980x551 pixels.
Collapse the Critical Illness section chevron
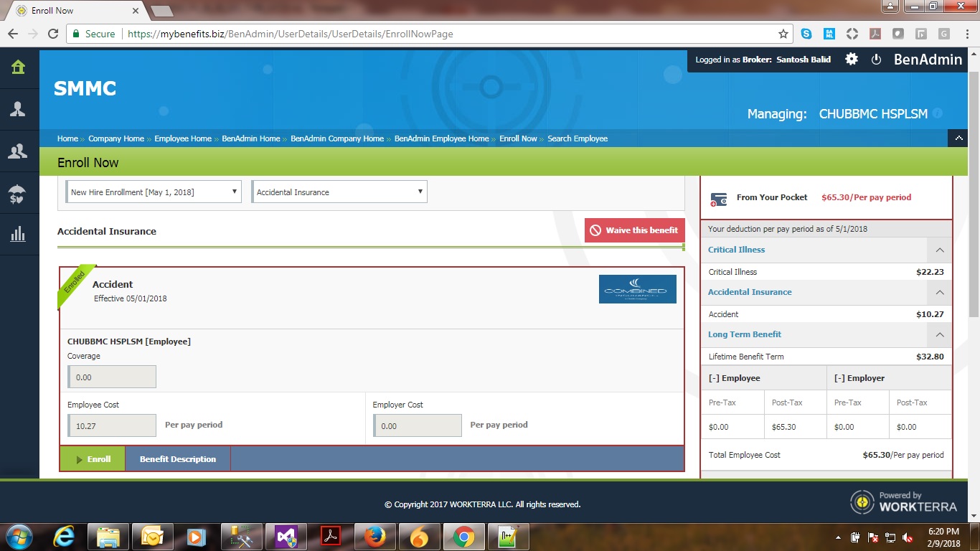point(939,250)
